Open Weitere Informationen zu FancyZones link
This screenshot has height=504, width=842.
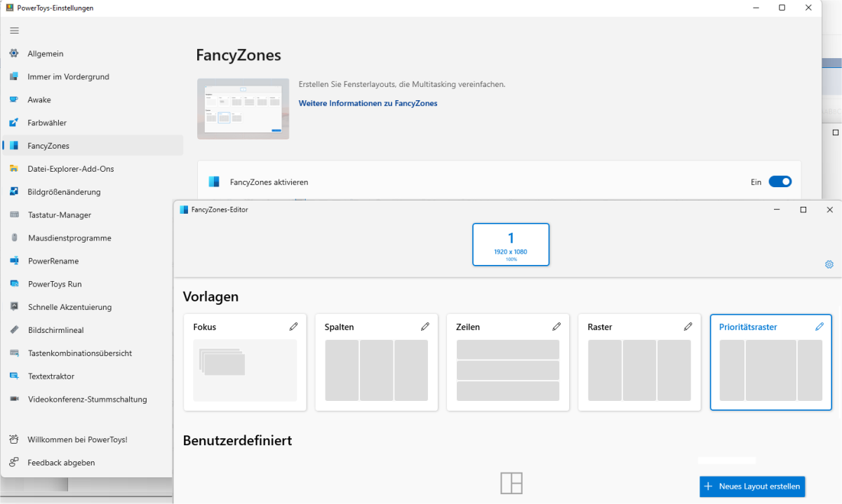(368, 103)
